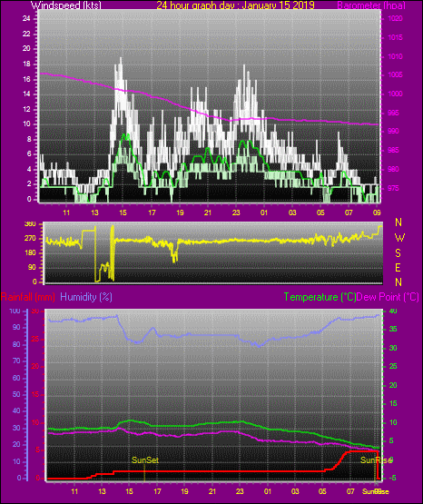The width and height of the screenshot is (423, 504).
Task: Click the 50 value on the humidity axis
Action: (16, 394)
